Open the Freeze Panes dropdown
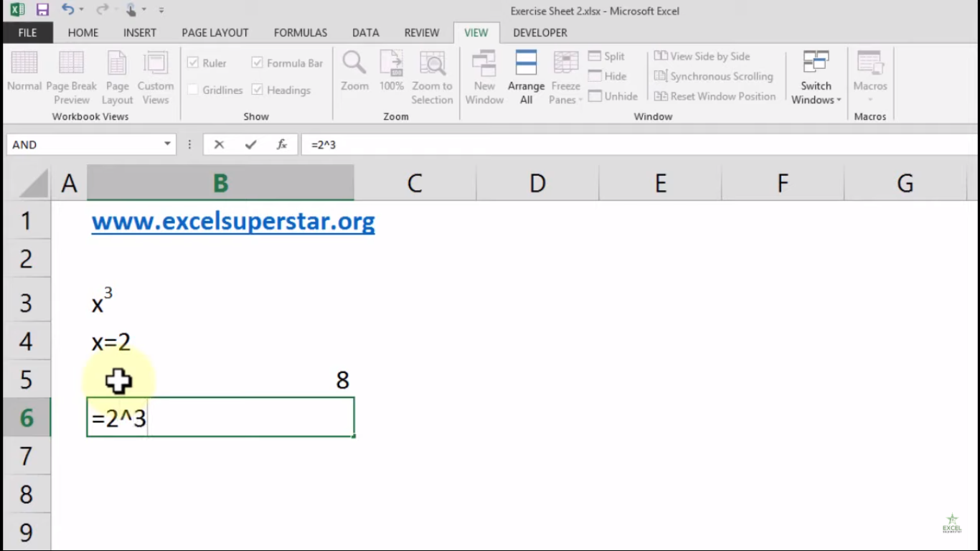This screenshot has width=980, height=551. point(565,78)
